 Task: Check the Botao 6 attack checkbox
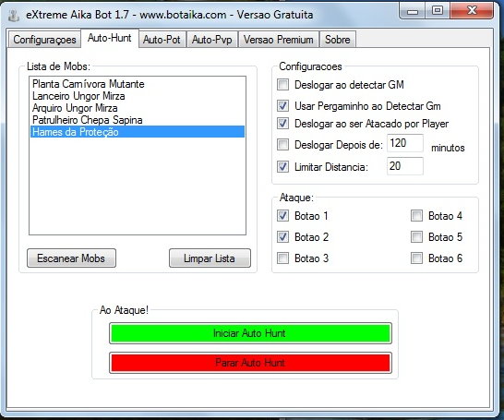click(x=416, y=258)
